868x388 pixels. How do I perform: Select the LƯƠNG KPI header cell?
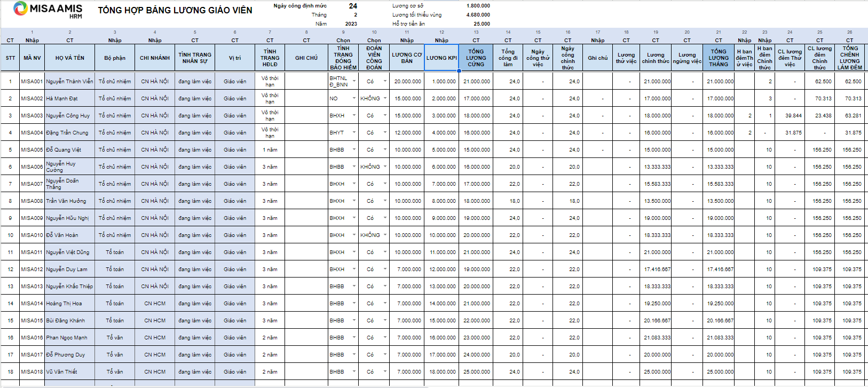click(x=441, y=58)
